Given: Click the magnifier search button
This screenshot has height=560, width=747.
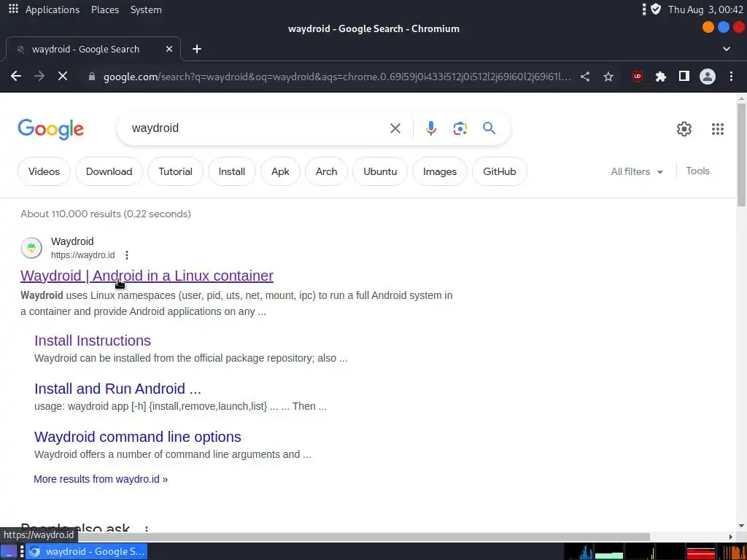Looking at the screenshot, I should 489,128.
